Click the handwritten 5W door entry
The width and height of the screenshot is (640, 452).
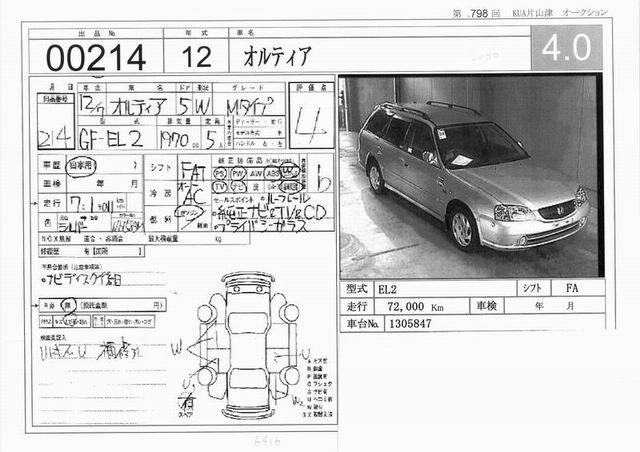[x=194, y=106]
